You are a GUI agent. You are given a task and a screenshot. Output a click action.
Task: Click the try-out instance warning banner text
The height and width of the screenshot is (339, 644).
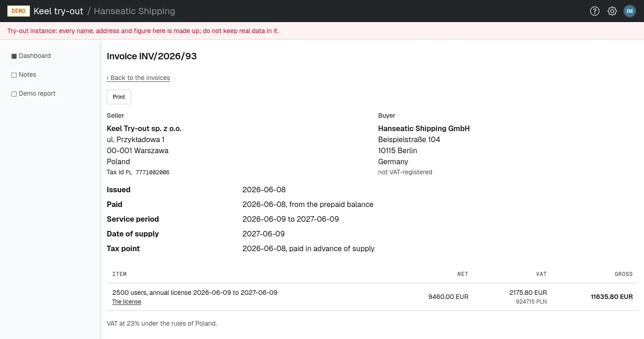coord(143,31)
